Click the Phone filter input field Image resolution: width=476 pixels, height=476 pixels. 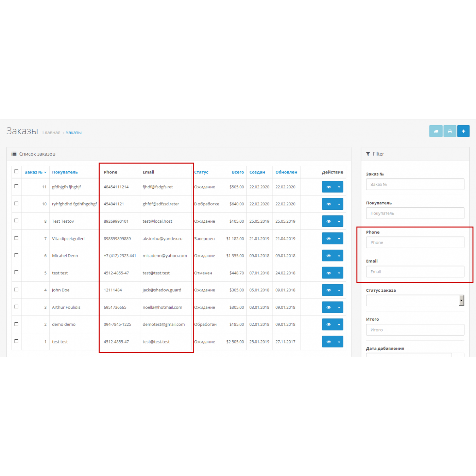[415, 242]
